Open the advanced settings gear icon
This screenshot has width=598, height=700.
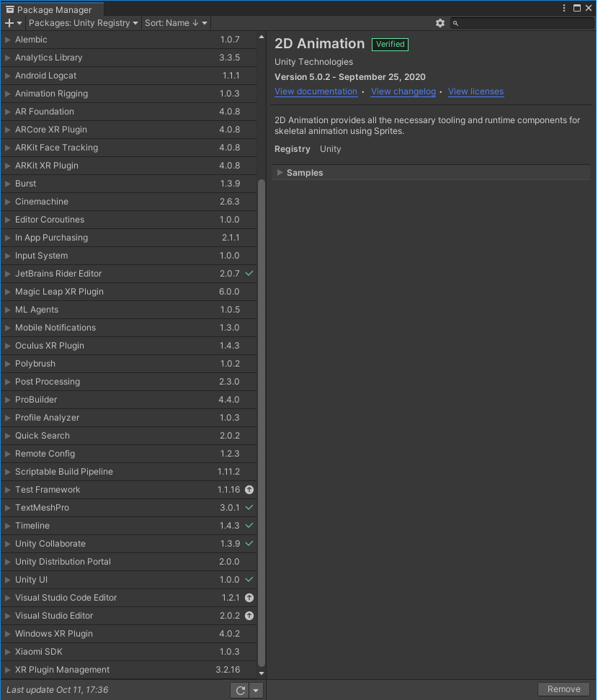click(440, 23)
